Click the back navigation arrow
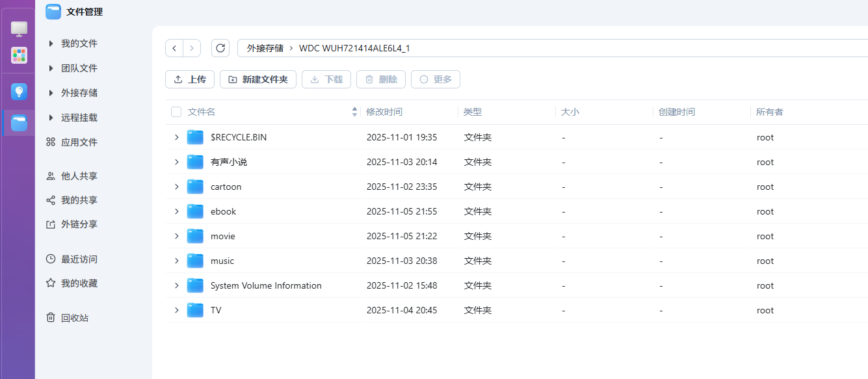The width and height of the screenshot is (868, 379). coord(174,47)
